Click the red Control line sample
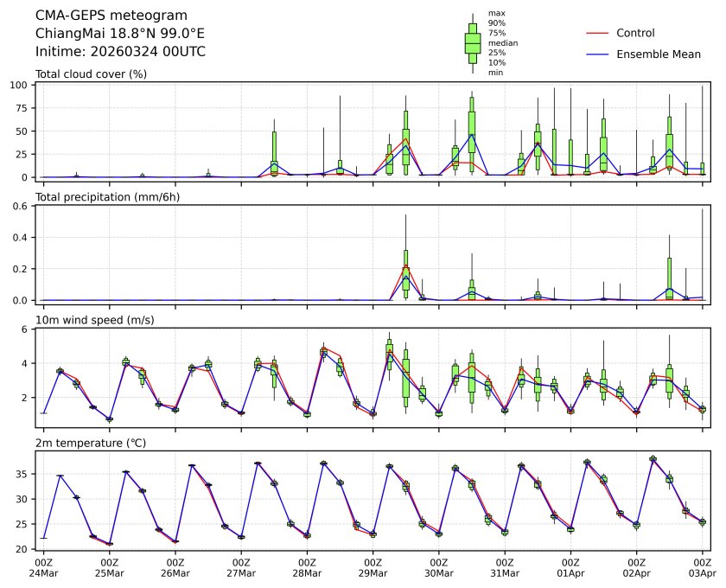Screen dimensions: 726x588 (598, 33)
